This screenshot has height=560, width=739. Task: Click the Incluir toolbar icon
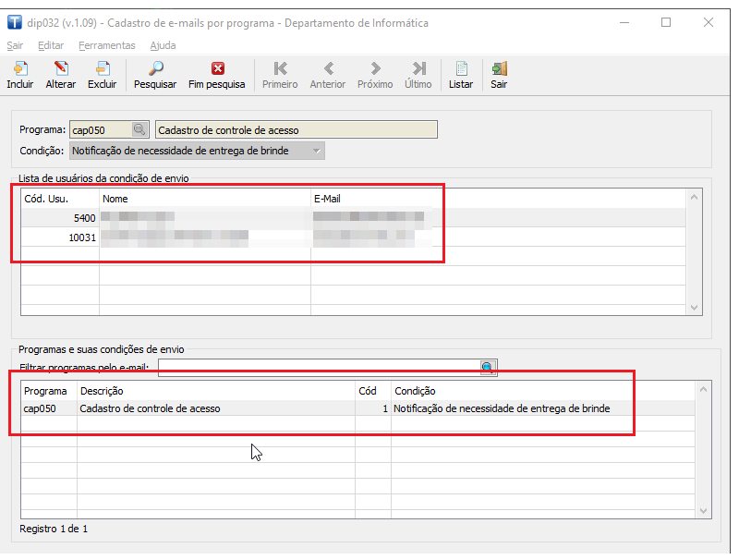[19, 69]
